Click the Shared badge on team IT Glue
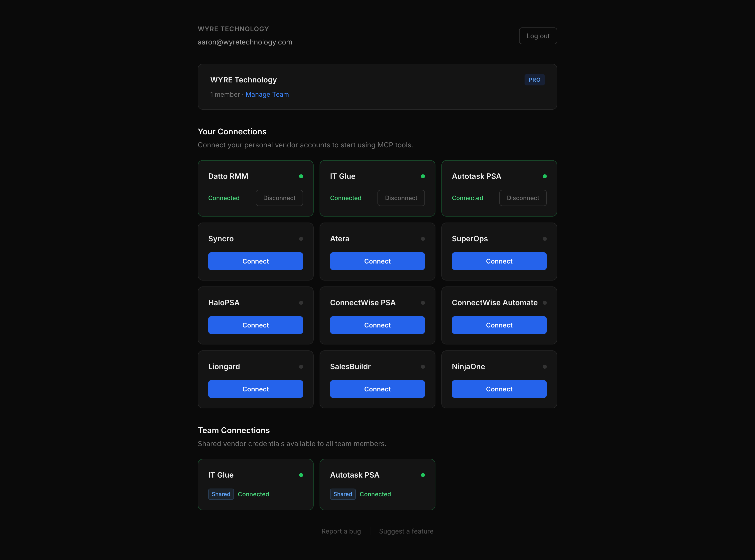 click(x=221, y=494)
